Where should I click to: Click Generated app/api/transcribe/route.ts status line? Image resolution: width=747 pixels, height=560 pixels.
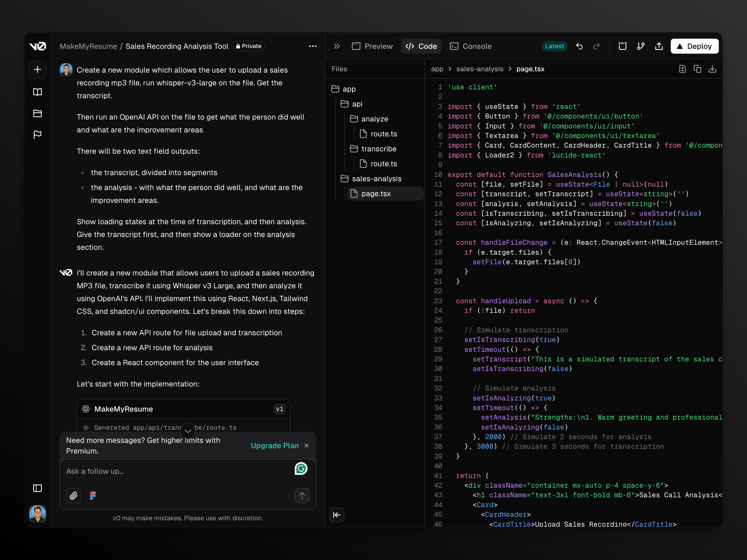(x=165, y=427)
